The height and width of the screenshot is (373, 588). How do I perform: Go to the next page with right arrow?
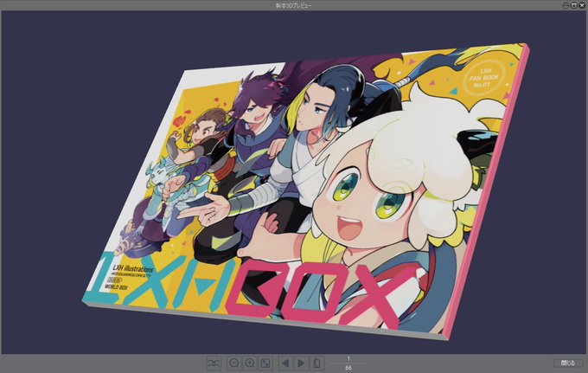pos(301,363)
